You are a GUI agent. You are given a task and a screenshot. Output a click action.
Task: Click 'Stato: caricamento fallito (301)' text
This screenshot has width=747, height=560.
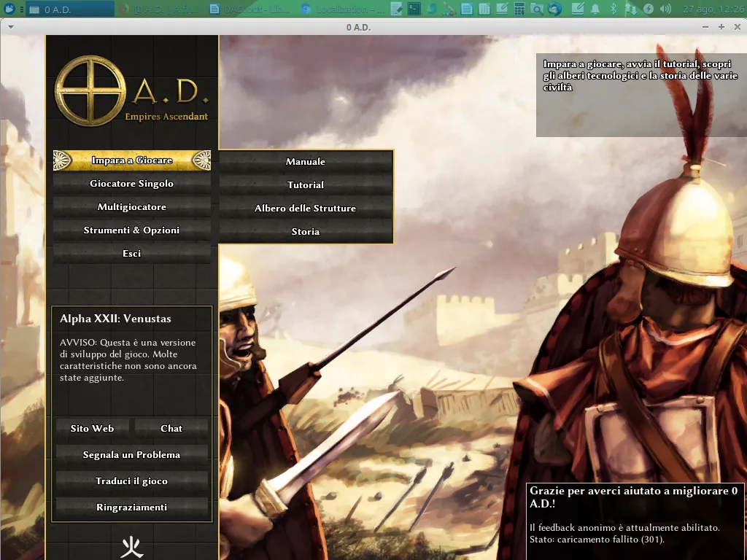[x=597, y=540]
